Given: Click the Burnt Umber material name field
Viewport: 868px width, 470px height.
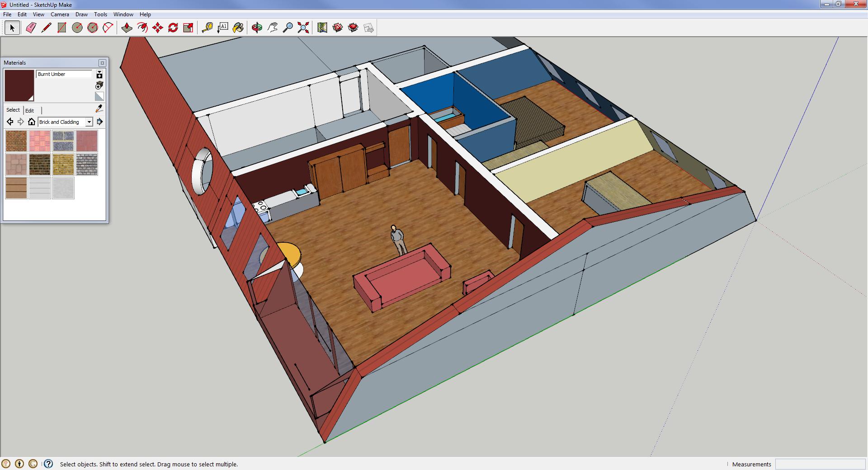Looking at the screenshot, I should (x=64, y=74).
